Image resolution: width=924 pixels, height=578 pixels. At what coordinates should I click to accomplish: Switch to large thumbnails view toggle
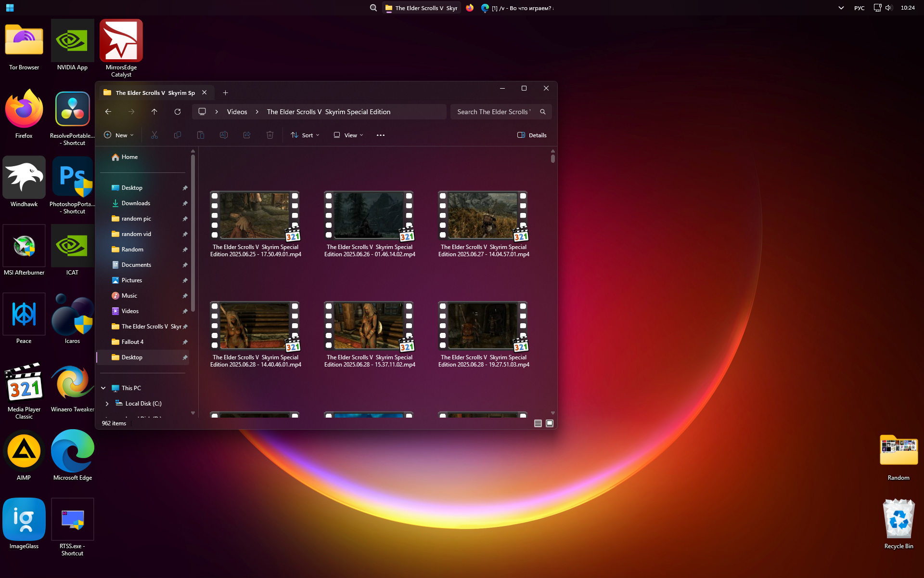tap(550, 423)
